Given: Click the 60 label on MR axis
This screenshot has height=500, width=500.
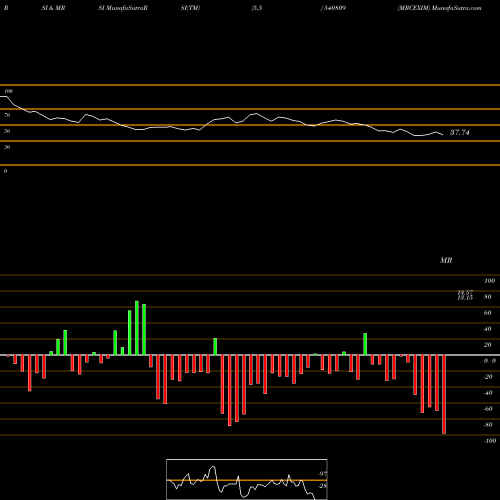Looking at the screenshot, I should point(488,313).
